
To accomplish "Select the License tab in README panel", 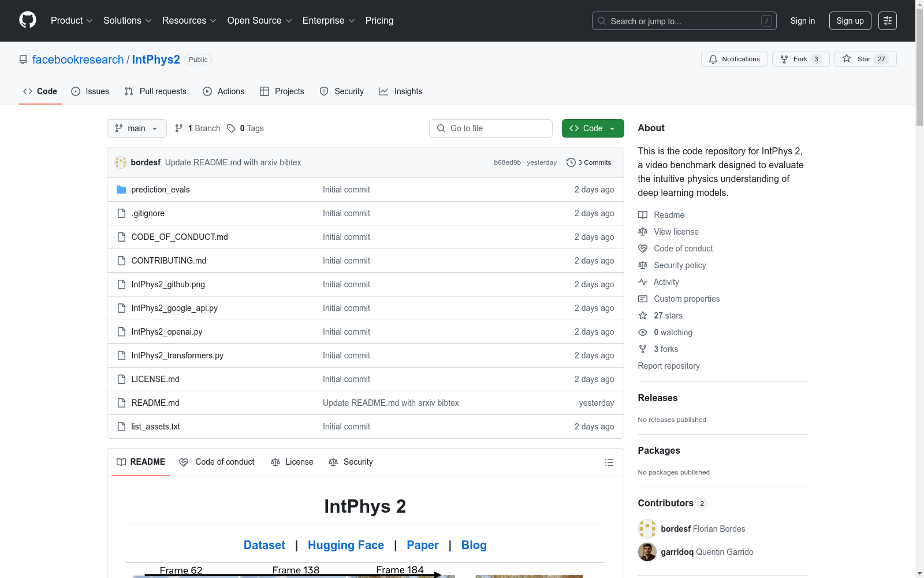I will point(292,462).
